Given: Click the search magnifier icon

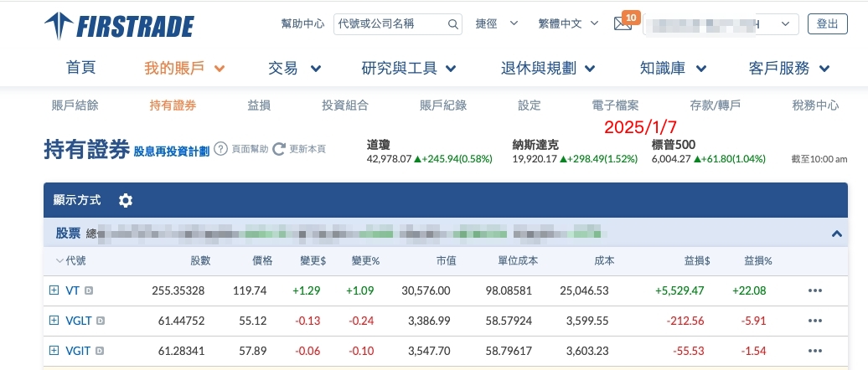Looking at the screenshot, I should [x=452, y=24].
